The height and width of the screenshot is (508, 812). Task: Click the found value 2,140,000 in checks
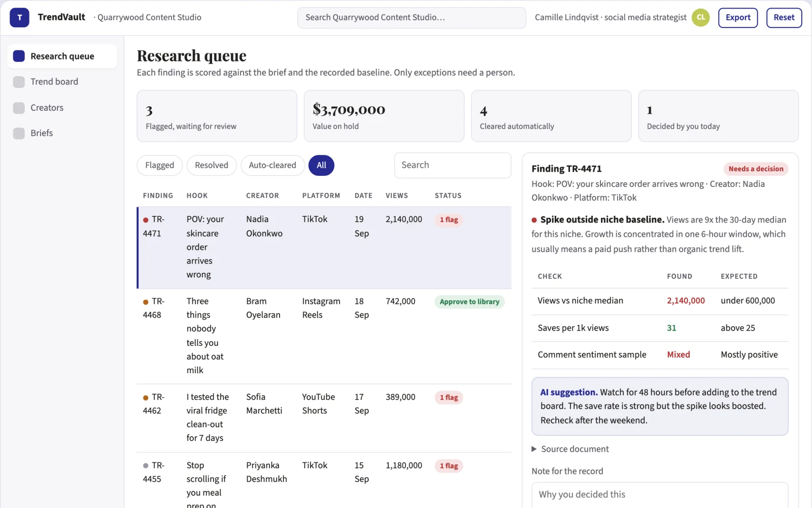[686, 301]
